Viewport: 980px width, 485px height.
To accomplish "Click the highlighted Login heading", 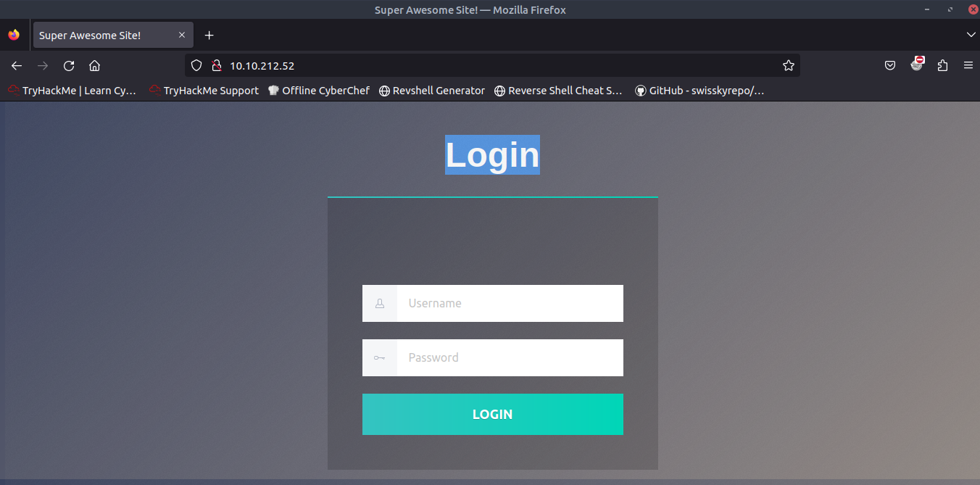I will 492,154.
